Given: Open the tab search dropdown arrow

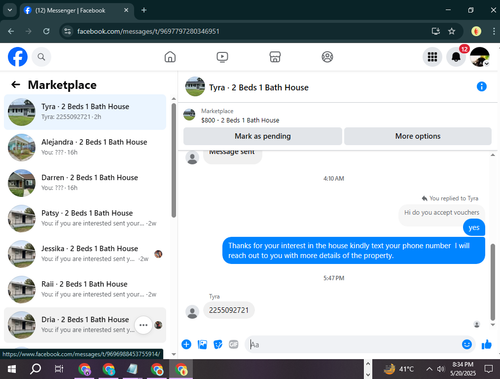Looking at the screenshot, I should click(10, 10).
